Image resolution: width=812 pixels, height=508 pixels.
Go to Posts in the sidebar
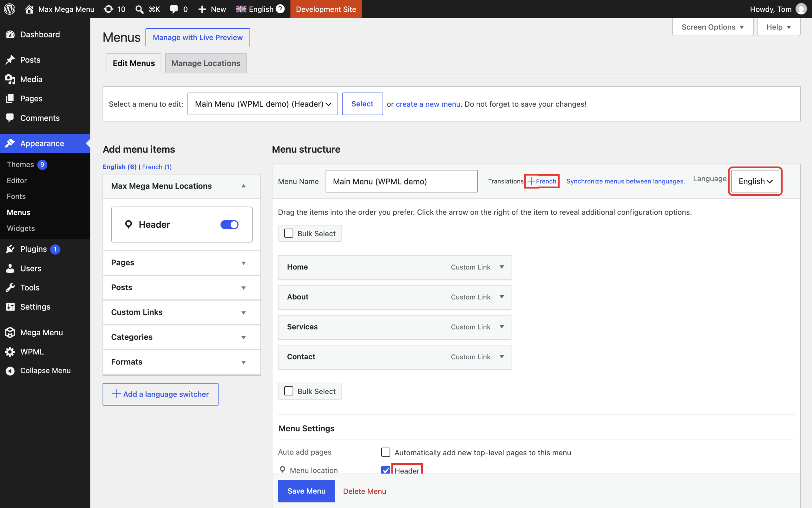45,60
